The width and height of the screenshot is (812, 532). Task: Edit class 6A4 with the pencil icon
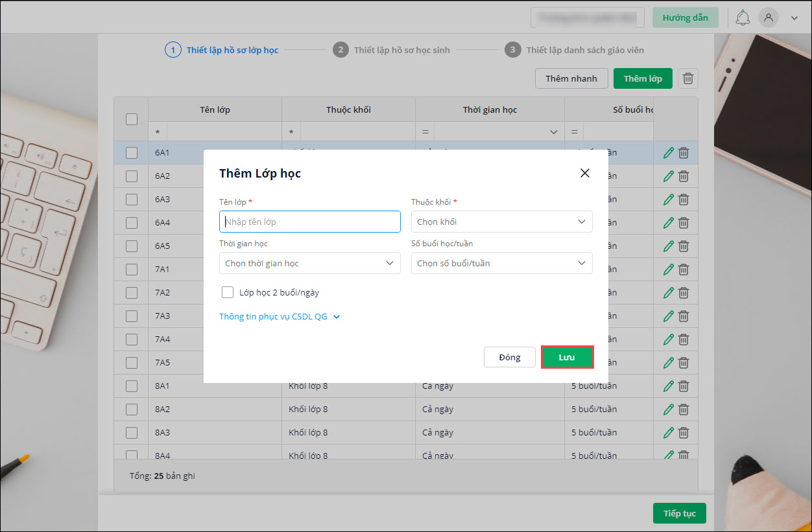(669, 223)
